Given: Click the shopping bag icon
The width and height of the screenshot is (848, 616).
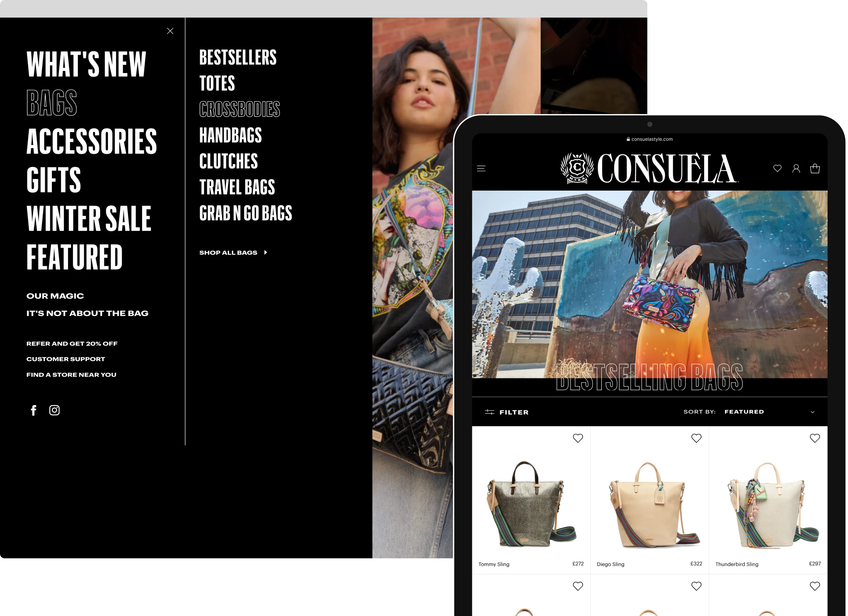Looking at the screenshot, I should click(814, 169).
